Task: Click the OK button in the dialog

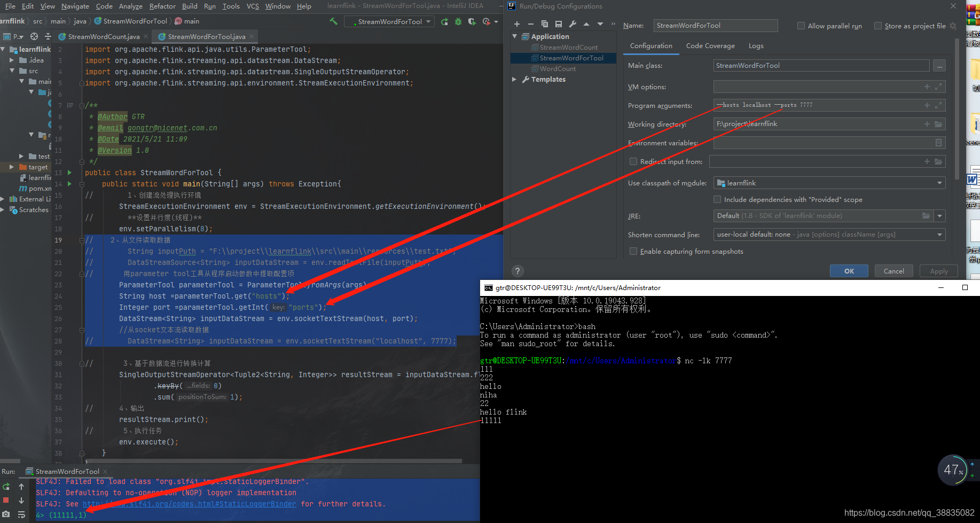Action: click(849, 271)
